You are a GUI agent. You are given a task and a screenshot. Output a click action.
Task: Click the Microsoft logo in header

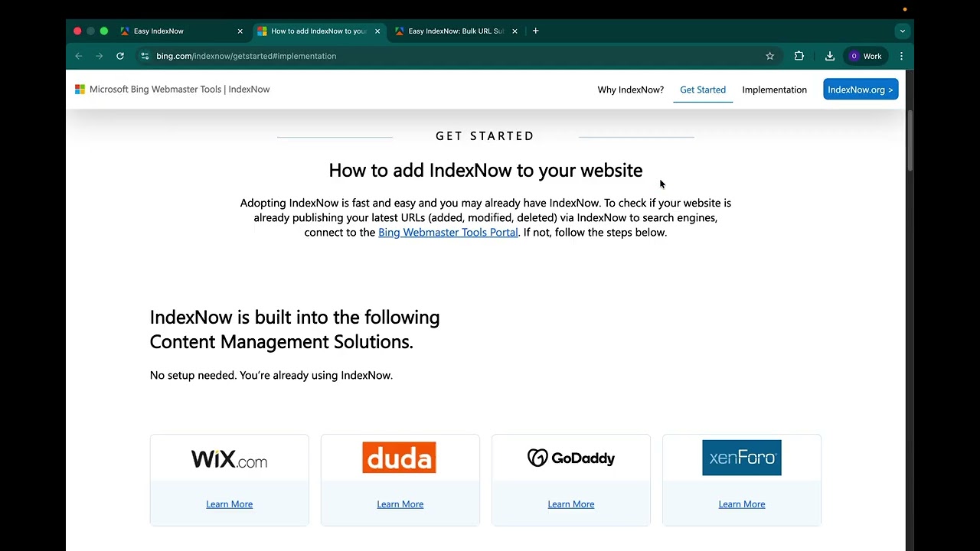[x=80, y=90]
